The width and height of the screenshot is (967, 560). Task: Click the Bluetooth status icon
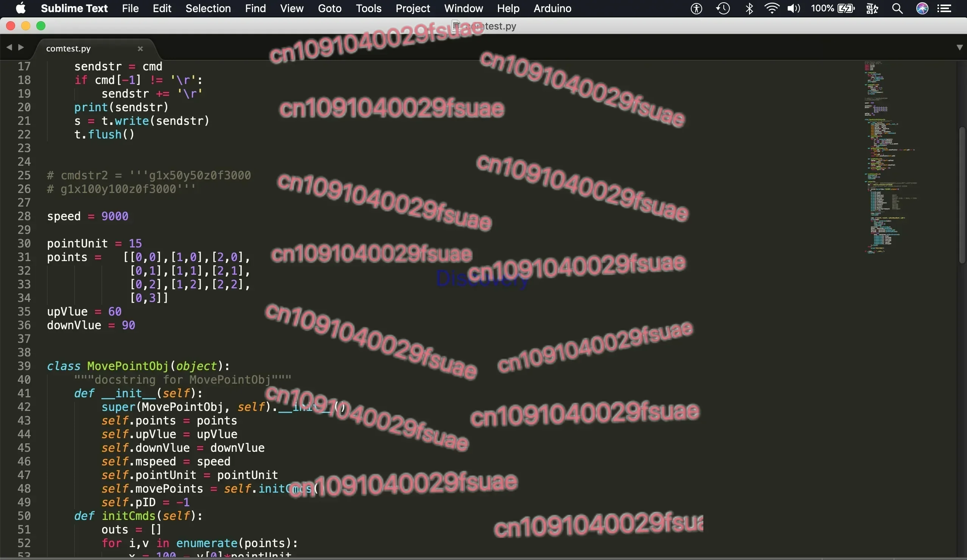point(749,8)
